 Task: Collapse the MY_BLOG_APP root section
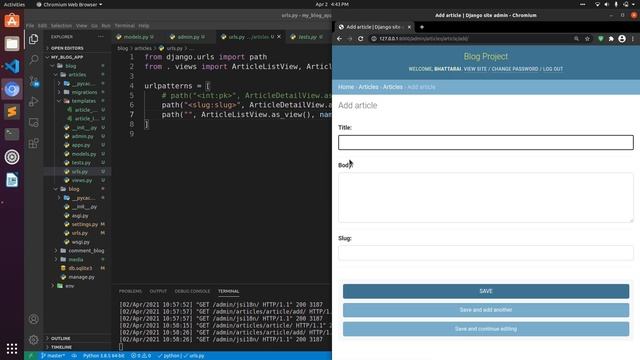pos(67,57)
